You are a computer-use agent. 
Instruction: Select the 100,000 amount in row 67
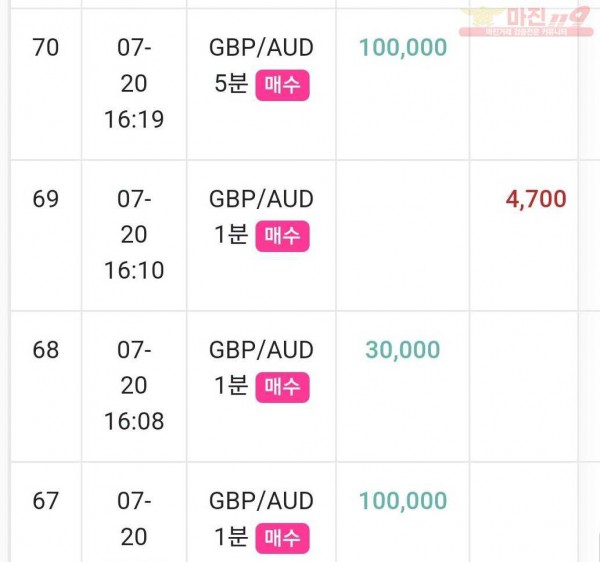point(403,500)
